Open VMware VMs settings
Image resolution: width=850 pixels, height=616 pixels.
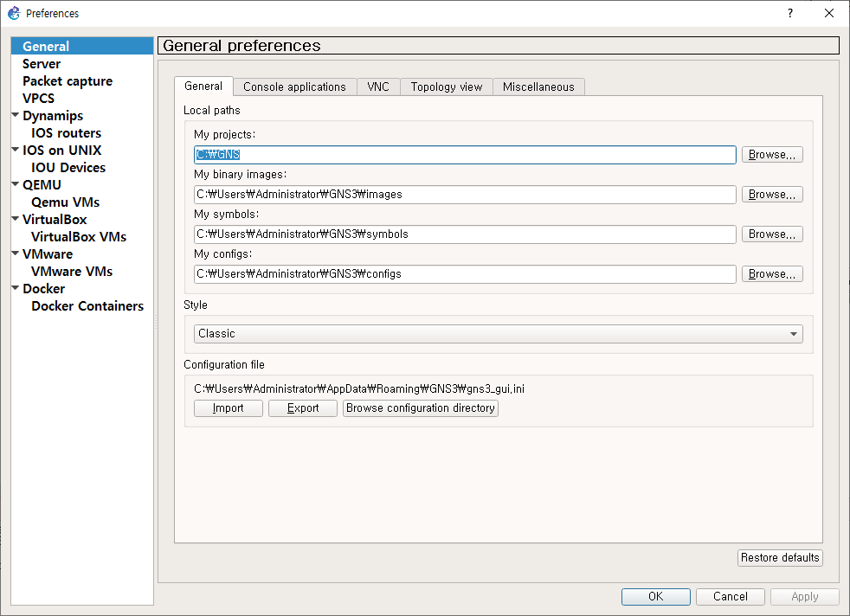point(72,272)
